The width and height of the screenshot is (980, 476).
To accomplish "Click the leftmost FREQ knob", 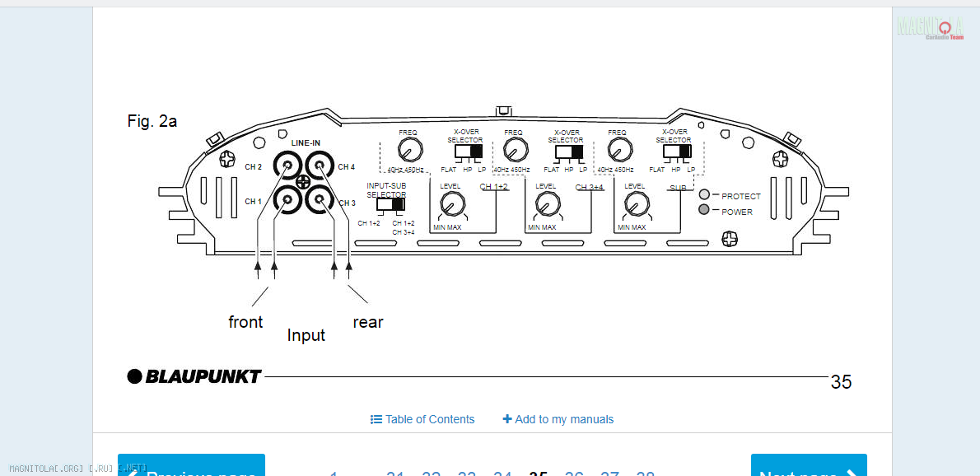I will (409, 150).
